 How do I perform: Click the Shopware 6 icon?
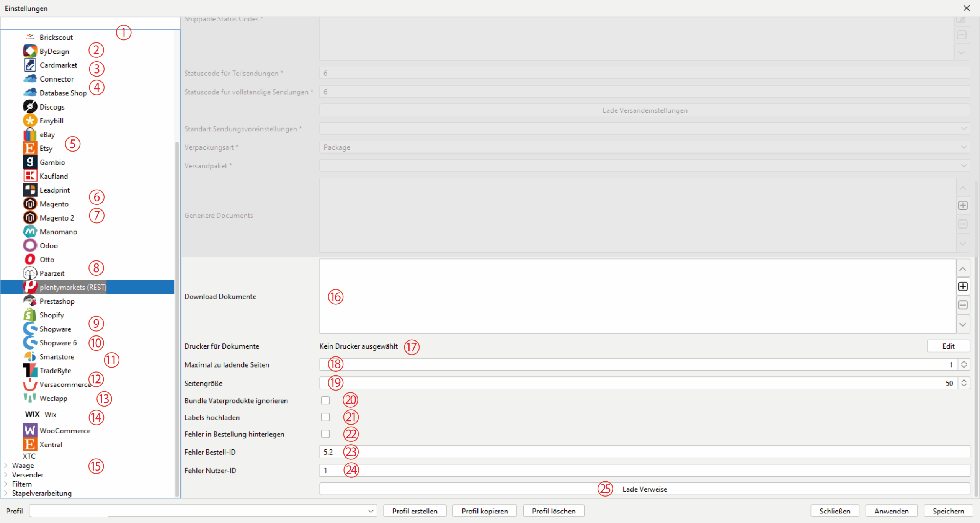click(30, 343)
